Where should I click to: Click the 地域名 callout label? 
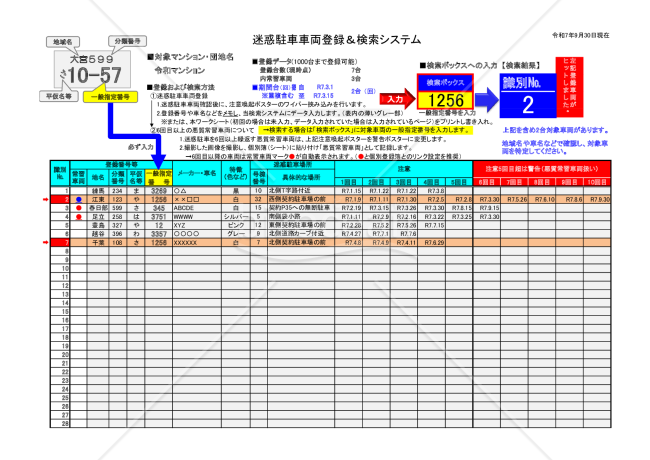click(x=63, y=42)
